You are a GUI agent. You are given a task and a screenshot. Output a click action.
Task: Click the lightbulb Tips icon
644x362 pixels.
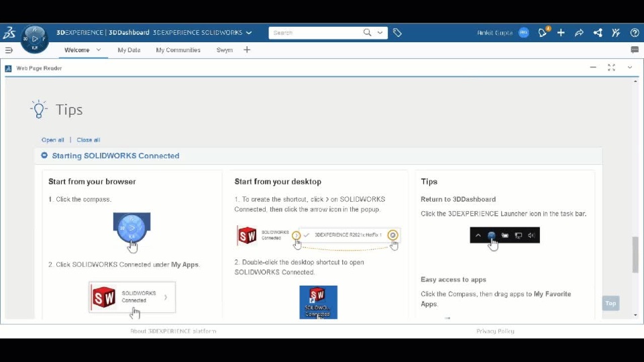pos(39,109)
